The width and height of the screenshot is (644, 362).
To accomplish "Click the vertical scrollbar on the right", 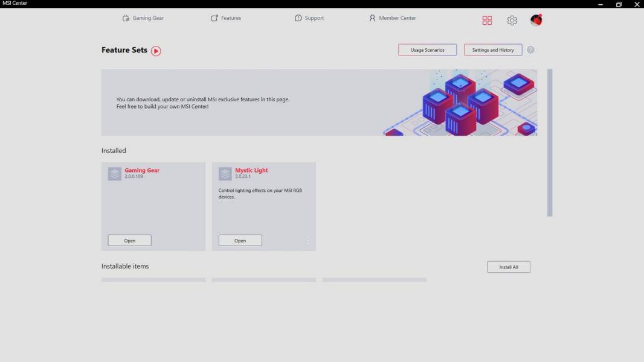I will pyautogui.click(x=550, y=142).
